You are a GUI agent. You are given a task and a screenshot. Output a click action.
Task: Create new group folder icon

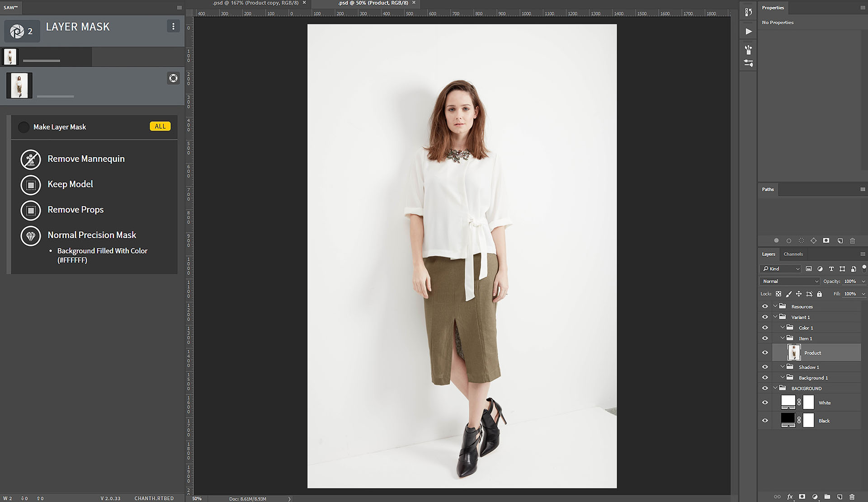(x=827, y=497)
